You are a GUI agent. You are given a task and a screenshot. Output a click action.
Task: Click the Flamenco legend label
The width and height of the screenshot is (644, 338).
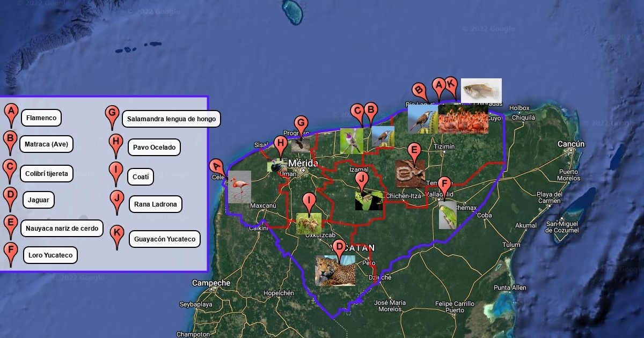point(41,117)
